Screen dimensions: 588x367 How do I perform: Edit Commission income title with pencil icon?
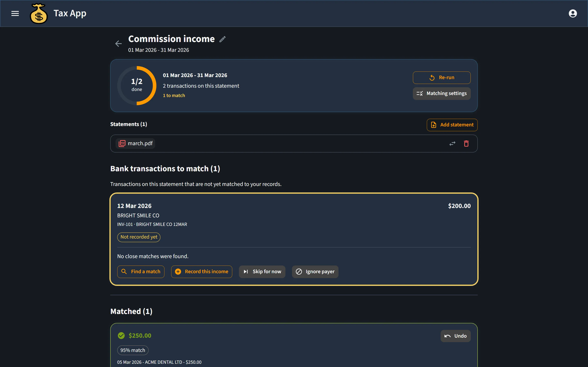222,39
